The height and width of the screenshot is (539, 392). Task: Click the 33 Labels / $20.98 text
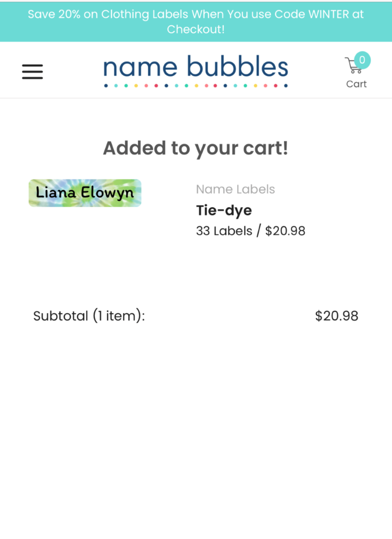[250, 231]
